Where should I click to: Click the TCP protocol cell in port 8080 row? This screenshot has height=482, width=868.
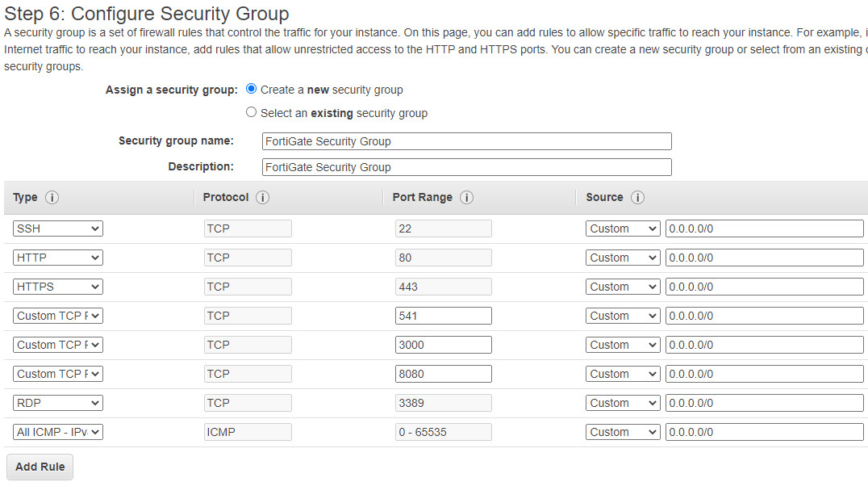click(248, 374)
